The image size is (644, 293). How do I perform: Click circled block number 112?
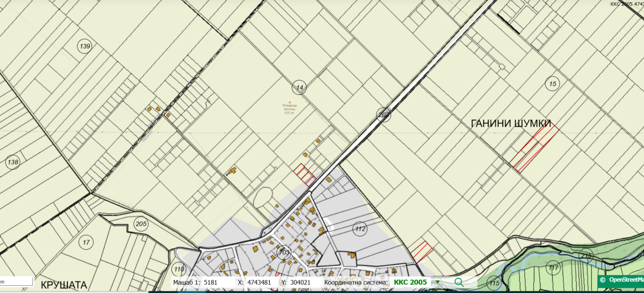(x=360, y=229)
